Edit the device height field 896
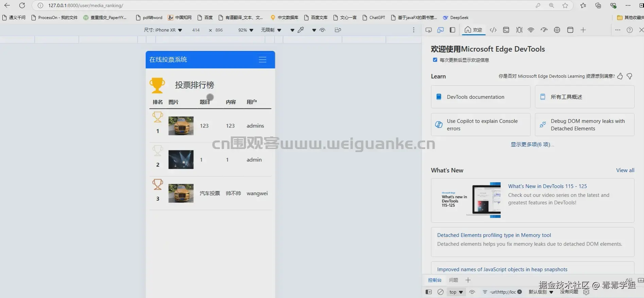This screenshot has width=644, height=298. (219, 30)
